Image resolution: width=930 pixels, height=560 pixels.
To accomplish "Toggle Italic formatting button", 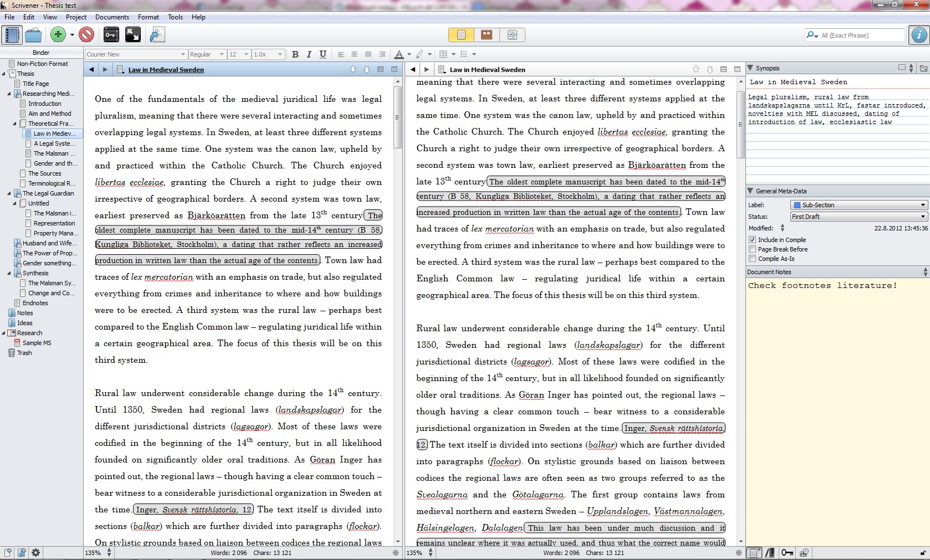I will click(309, 54).
